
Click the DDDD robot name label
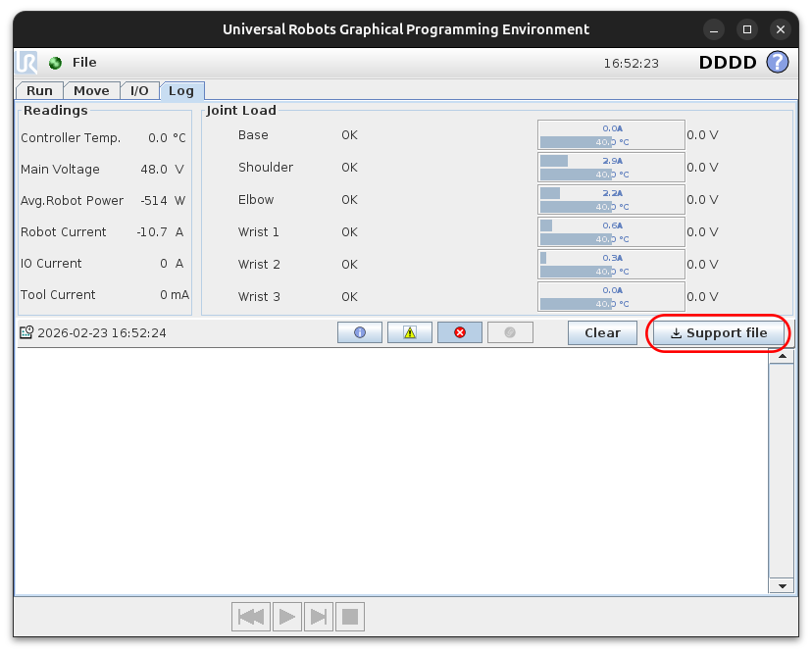(x=728, y=63)
